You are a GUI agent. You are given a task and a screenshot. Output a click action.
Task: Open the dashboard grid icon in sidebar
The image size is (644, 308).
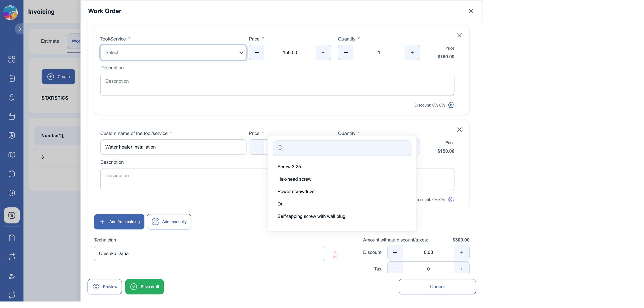tap(12, 59)
